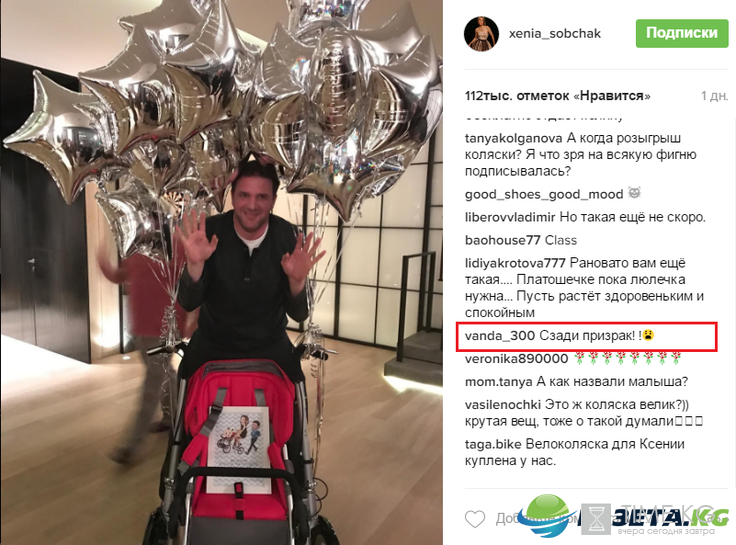Screen dimensions: 736x545
Task: Open vanda_300 commenter profile
Action: coord(499,336)
